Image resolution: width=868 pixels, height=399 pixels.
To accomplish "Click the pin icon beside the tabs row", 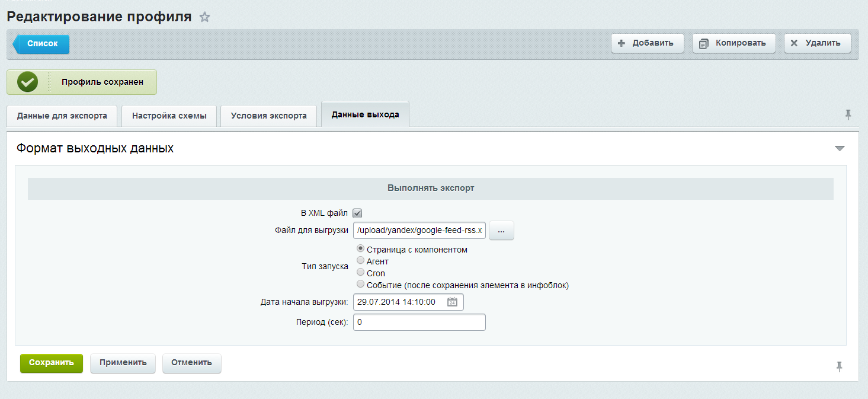I will 848,114.
